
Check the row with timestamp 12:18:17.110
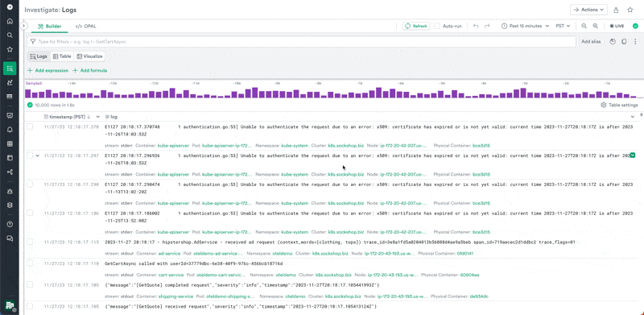point(30,263)
